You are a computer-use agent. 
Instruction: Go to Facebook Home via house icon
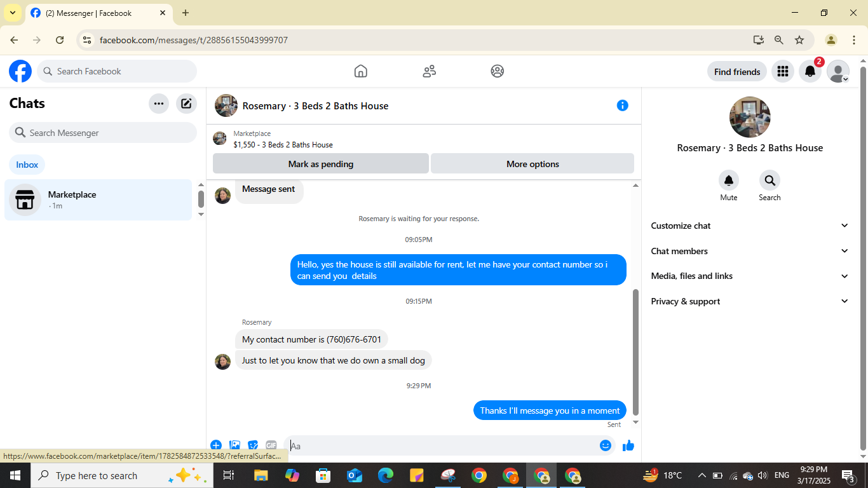(361, 71)
